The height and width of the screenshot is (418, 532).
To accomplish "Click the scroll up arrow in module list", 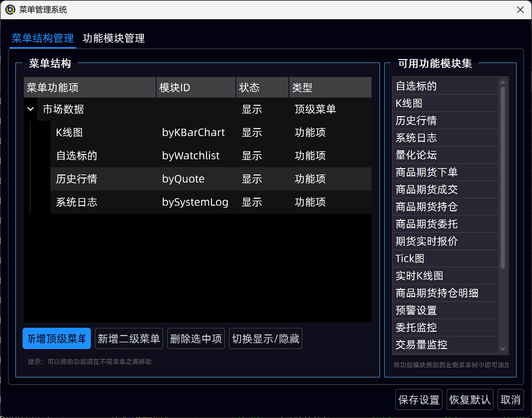I will (x=503, y=82).
